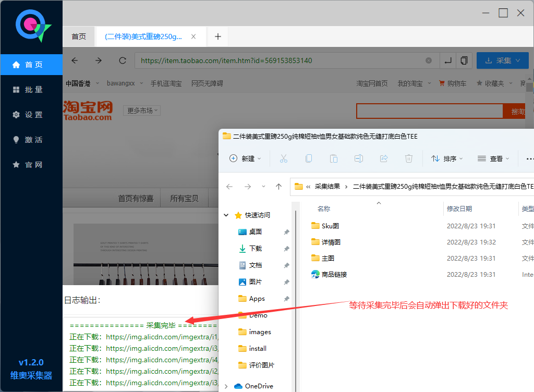Viewport: 534px width, 392px height.
Task: Click the go/enter arrow beside address bar
Action: (x=448, y=60)
